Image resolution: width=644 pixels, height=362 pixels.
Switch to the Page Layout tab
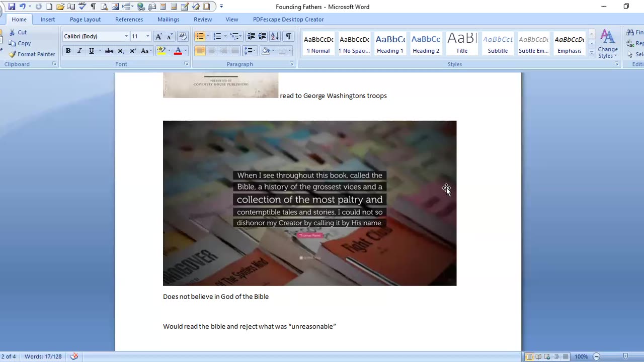point(85,19)
